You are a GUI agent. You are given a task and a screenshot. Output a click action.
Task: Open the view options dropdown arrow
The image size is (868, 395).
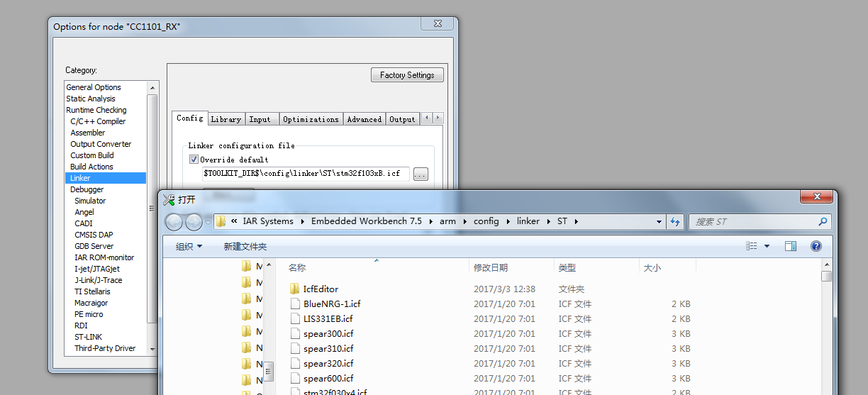point(767,246)
